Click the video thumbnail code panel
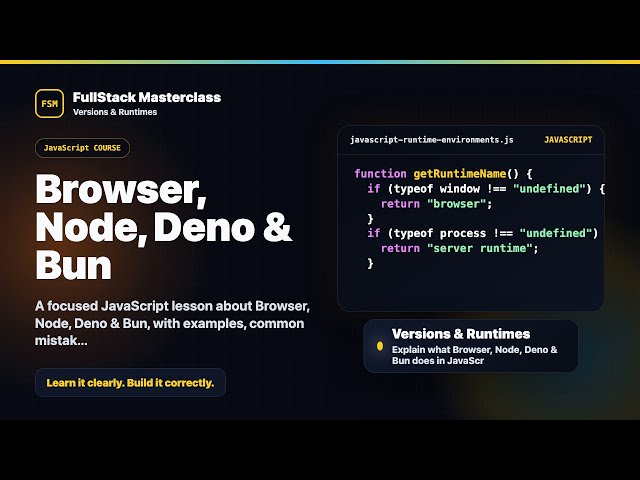 coord(471,218)
